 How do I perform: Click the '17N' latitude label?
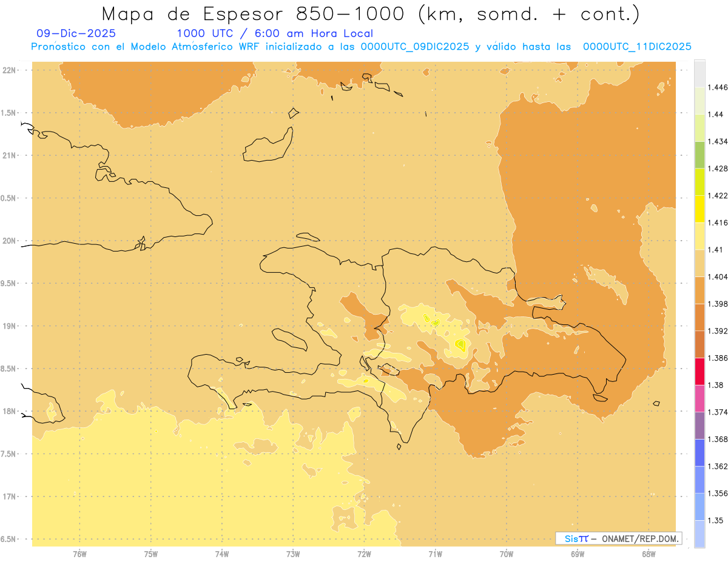10,497
